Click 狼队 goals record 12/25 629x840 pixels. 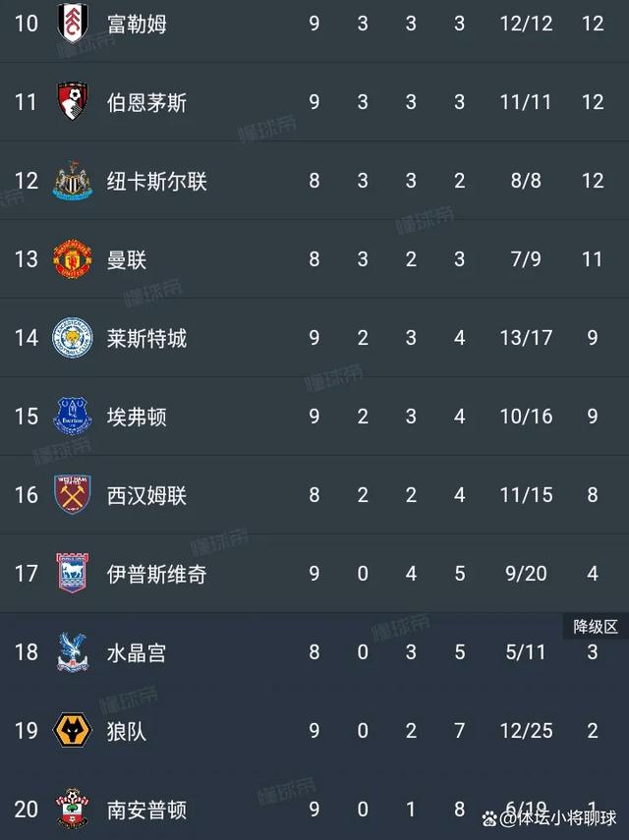[526, 731]
